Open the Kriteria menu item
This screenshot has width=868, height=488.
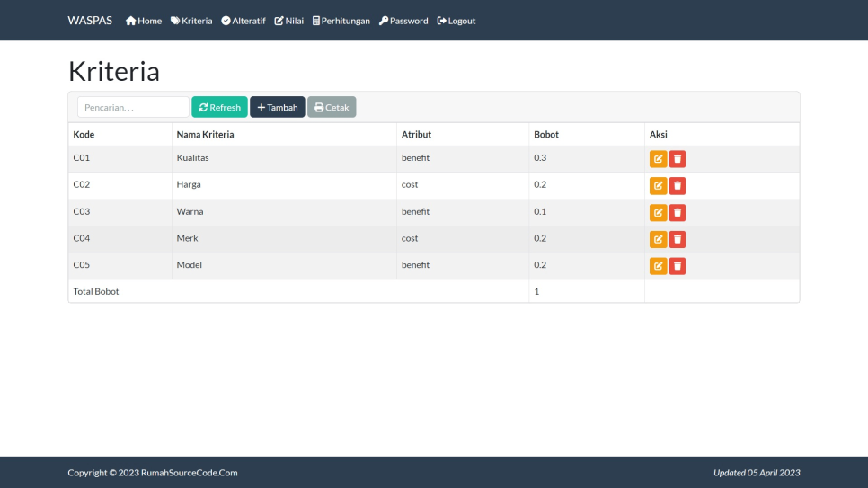(191, 21)
